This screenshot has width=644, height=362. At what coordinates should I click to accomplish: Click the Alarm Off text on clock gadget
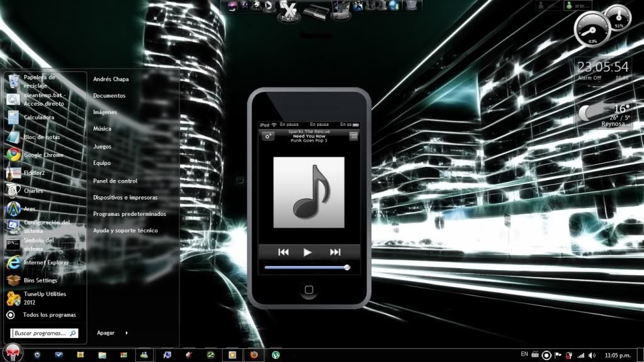point(589,78)
